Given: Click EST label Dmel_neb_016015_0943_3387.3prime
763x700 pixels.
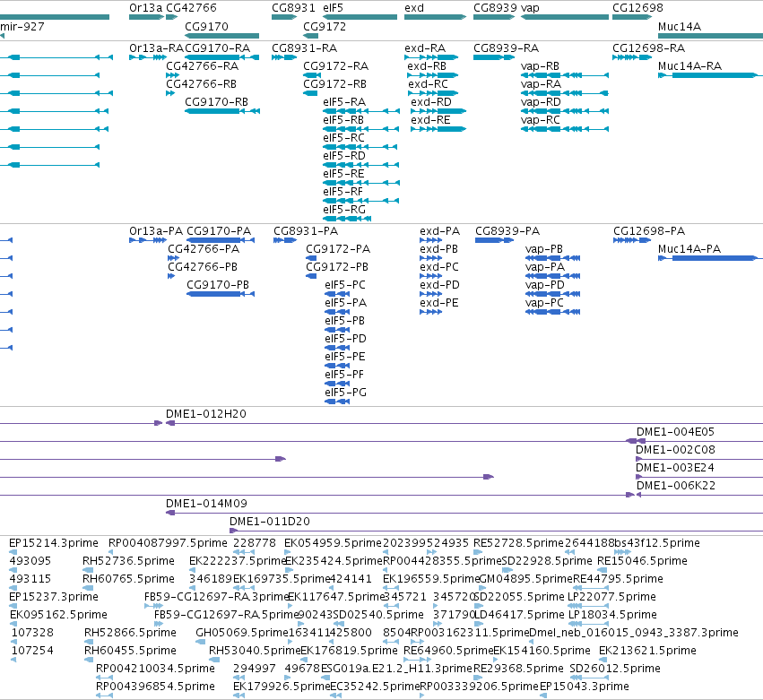Looking at the screenshot, I should point(634,633).
